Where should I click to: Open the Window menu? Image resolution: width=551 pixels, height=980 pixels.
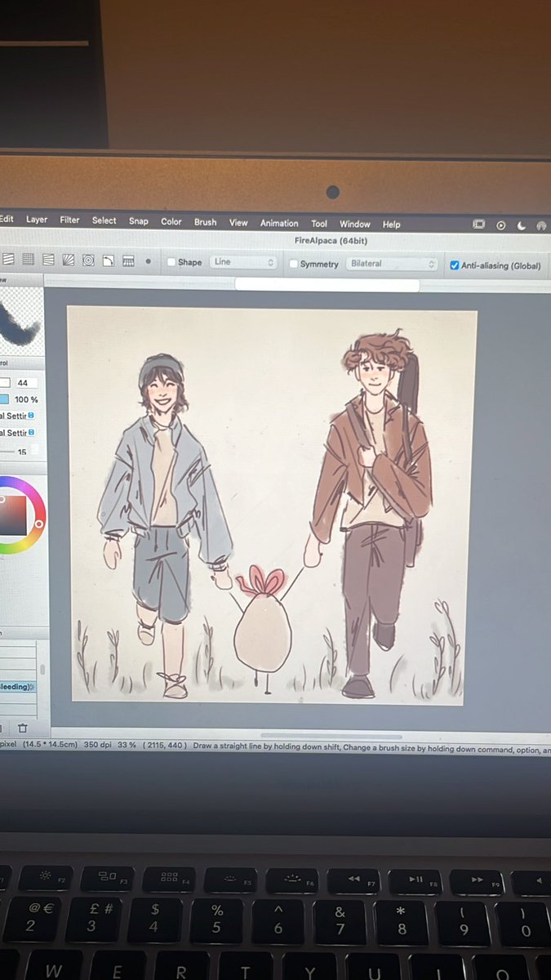click(x=355, y=224)
